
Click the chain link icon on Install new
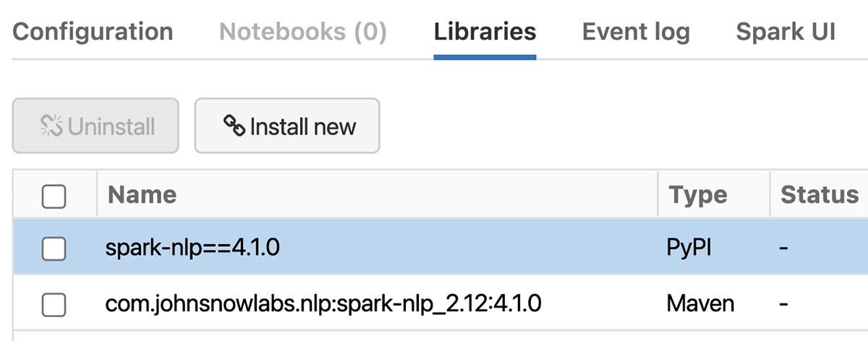coord(234,126)
